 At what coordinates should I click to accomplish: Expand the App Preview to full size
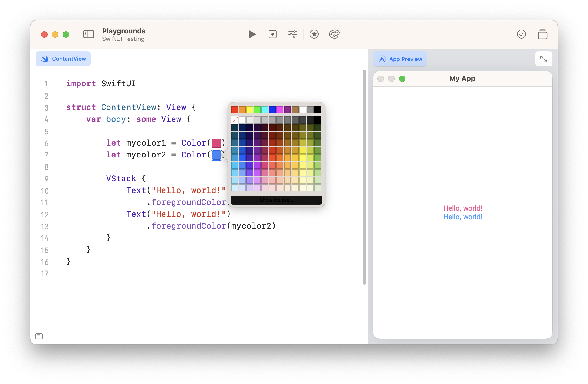pyautogui.click(x=543, y=59)
